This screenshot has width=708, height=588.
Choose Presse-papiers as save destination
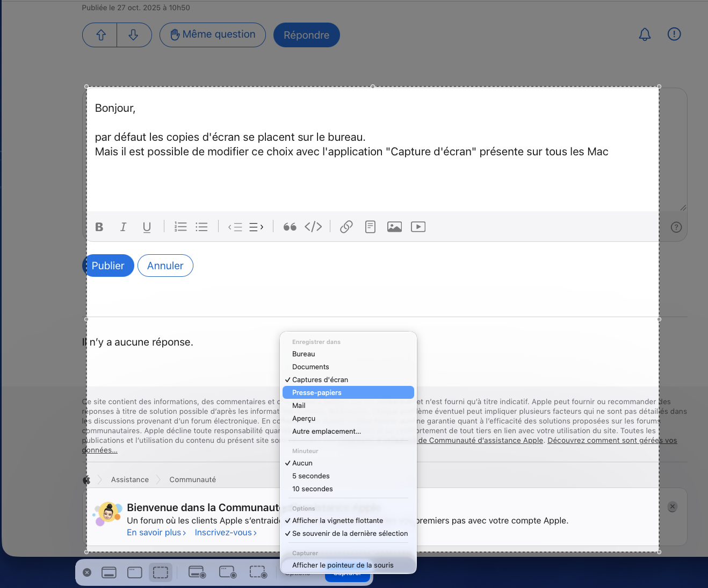(316, 392)
